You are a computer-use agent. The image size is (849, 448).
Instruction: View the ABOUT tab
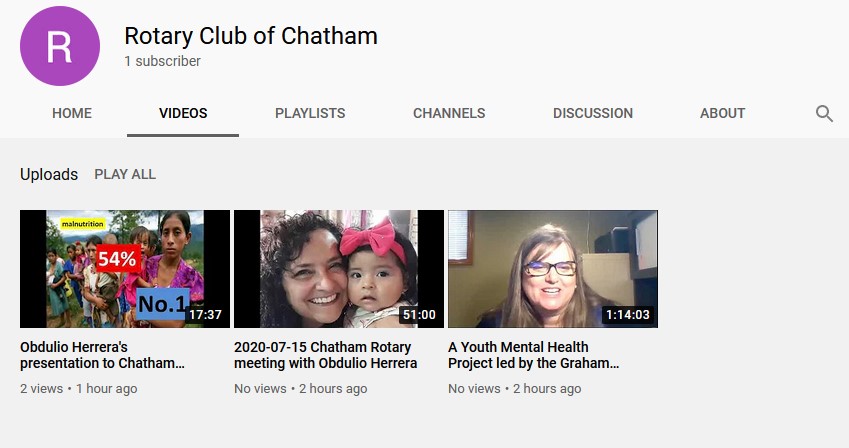coord(722,113)
